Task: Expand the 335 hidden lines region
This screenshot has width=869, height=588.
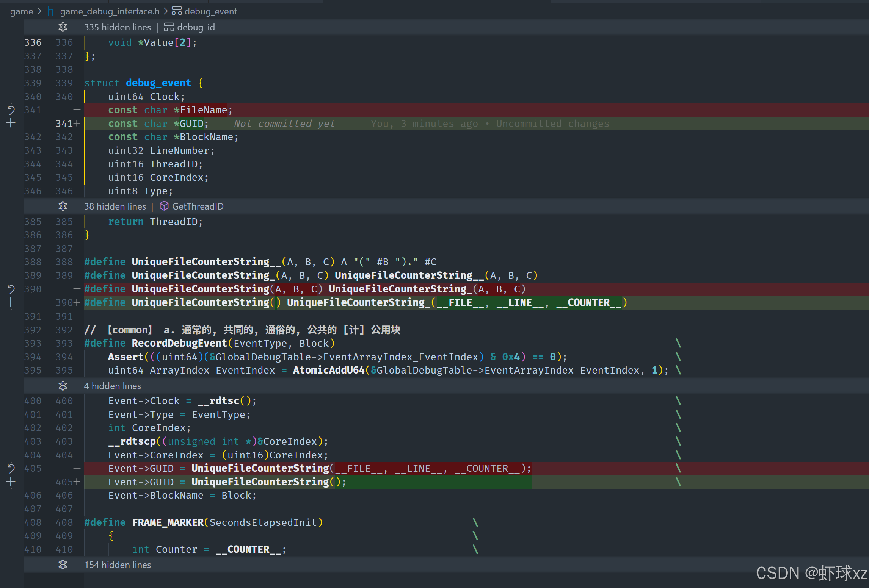Action: [63, 27]
